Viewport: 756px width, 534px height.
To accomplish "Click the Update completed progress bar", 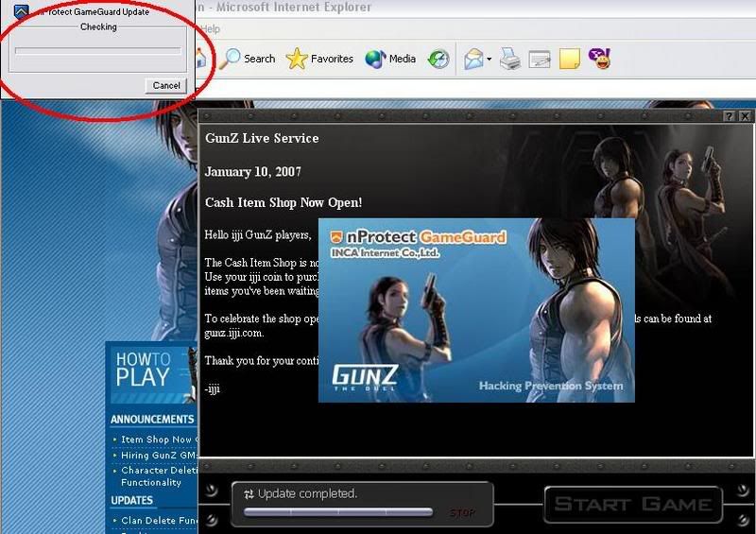I will point(338,512).
